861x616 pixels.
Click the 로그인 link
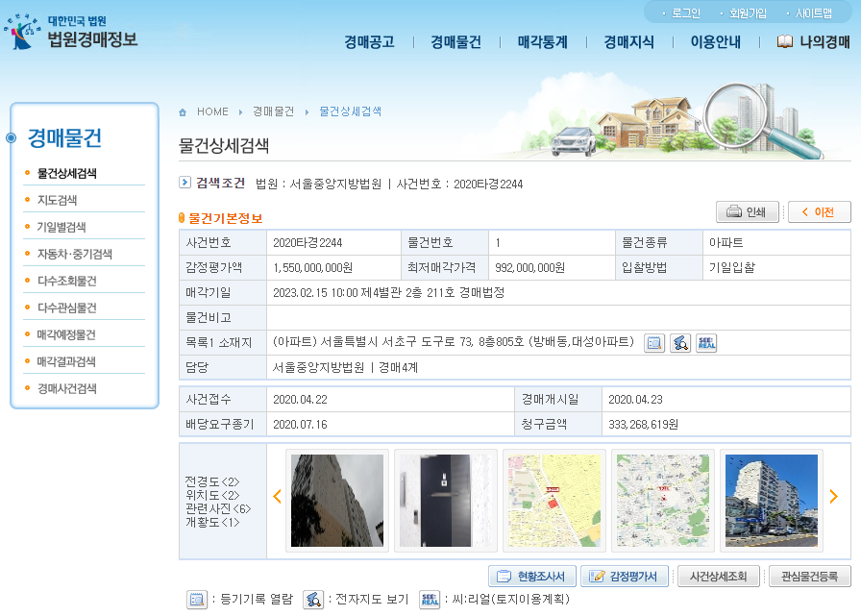pos(685,13)
